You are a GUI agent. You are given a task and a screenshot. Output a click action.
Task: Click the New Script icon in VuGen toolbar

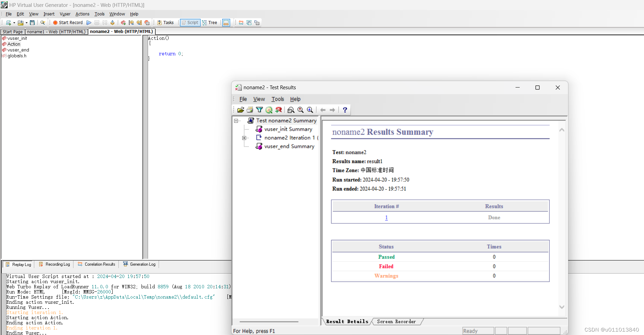pos(9,23)
